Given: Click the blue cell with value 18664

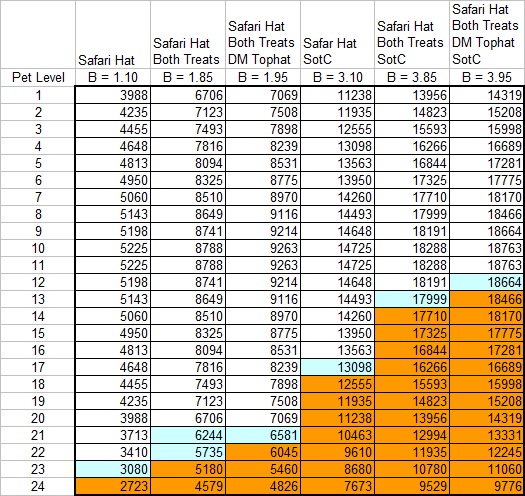Looking at the screenshot, I should (x=486, y=282).
